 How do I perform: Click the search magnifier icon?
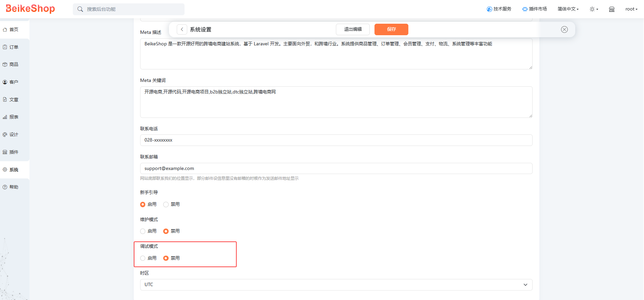[x=80, y=9]
